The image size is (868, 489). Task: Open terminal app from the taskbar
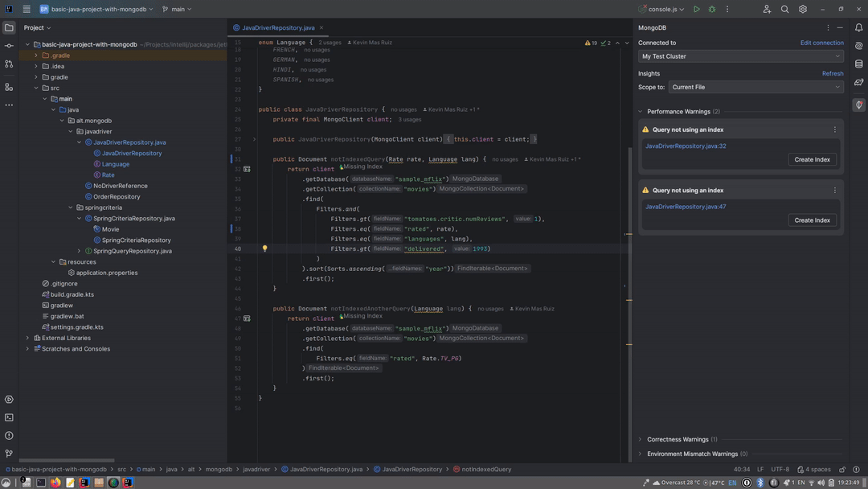41,483
